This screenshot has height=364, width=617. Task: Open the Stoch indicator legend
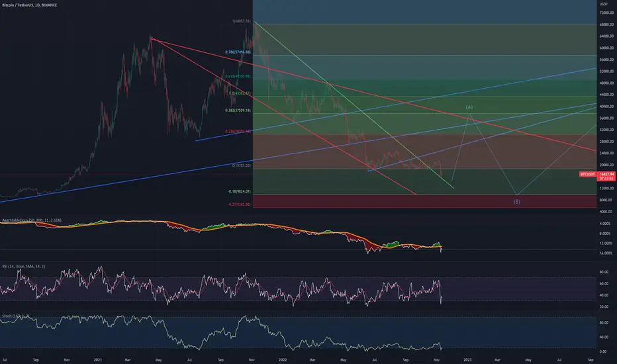tap(16, 316)
